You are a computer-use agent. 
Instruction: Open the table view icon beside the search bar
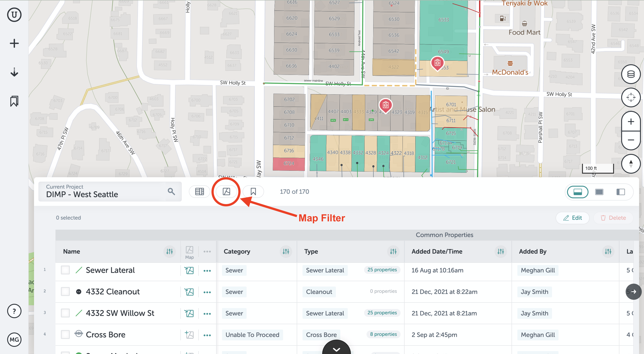click(199, 192)
